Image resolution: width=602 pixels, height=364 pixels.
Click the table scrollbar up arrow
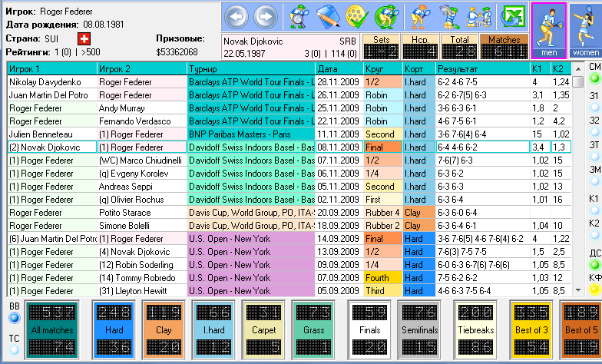click(x=577, y=69)
